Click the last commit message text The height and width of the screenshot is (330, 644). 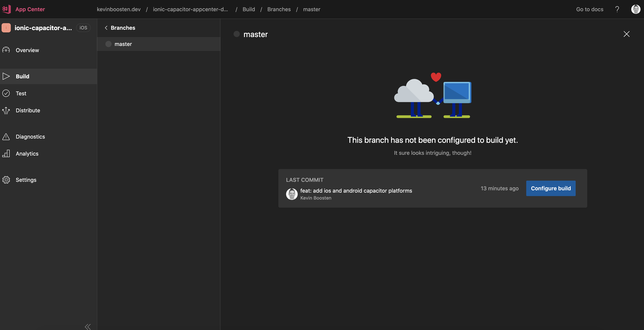[356, 190]
